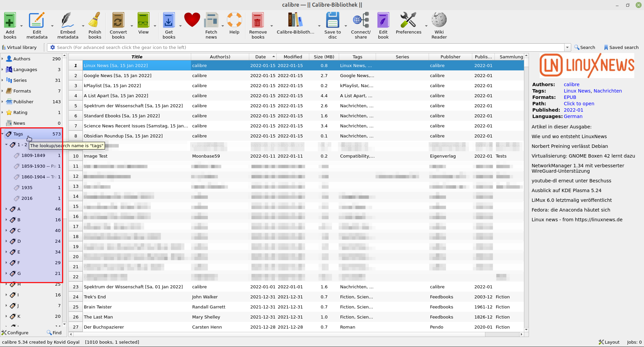Sort by the Date column header
The height and width of the screenshot is (347, 644).
click(x=263, y=57)
